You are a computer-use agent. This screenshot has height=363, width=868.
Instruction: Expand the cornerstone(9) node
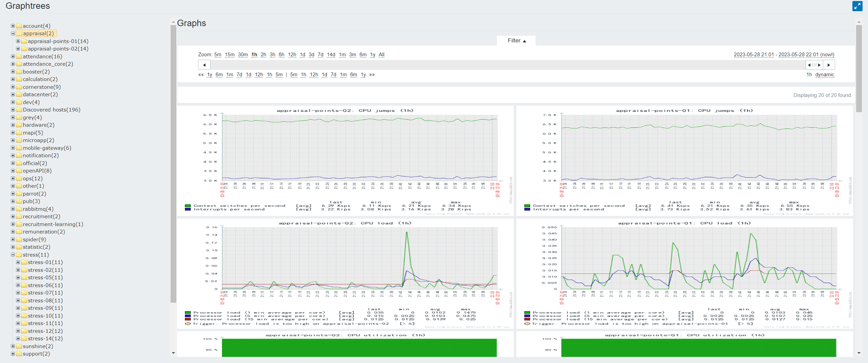click(x=13, y=87)
